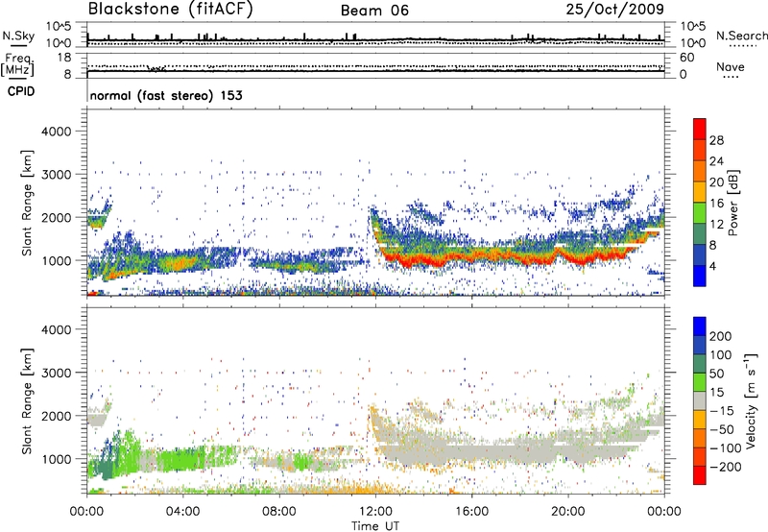Viewport: 768px width, 532px height.
Task: Click the yellow Power colorbar segment between 16 and 20
Action: (x=700, y=192)
